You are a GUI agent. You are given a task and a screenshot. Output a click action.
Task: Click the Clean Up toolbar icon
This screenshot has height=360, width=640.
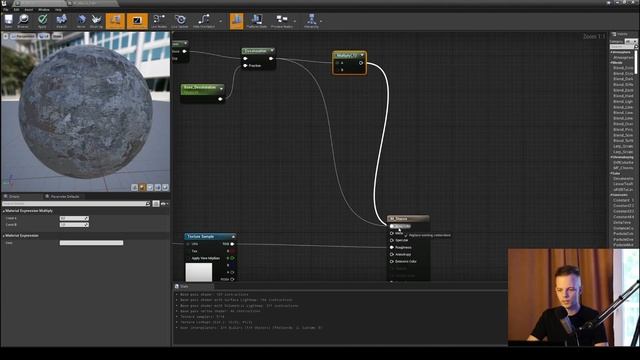coord(96,21)
